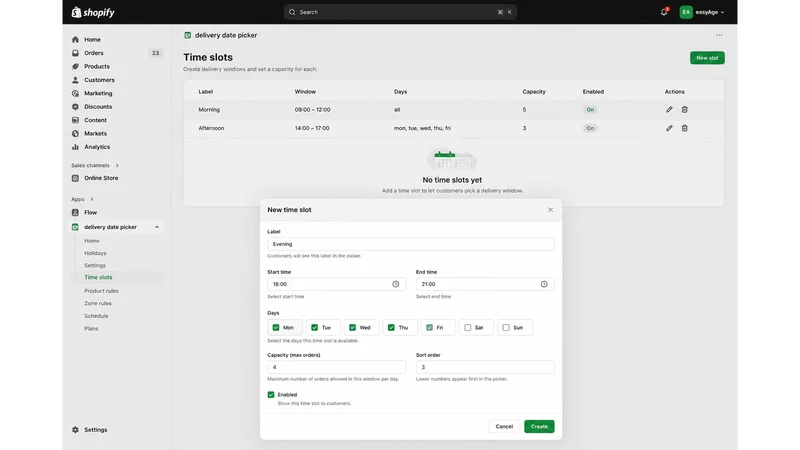
Task: Open the Holidays submenu item
Action: [95, 253]
